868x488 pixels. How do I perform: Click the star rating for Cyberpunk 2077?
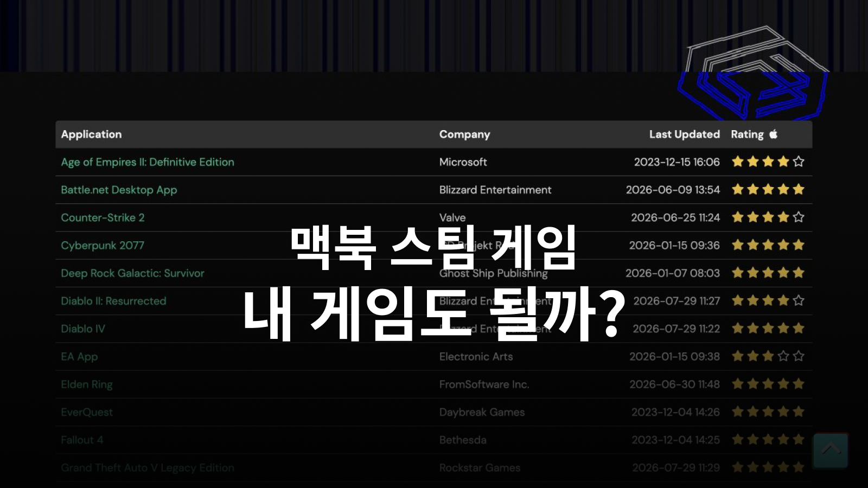(768, 245)
